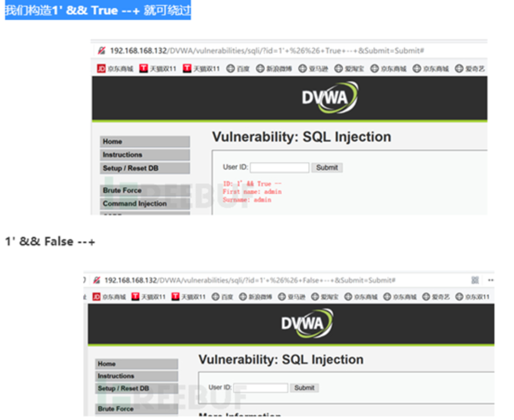Open the QR code icon in the bottom browser's address bar
This screenshot has width=514, height=420.
475,280
